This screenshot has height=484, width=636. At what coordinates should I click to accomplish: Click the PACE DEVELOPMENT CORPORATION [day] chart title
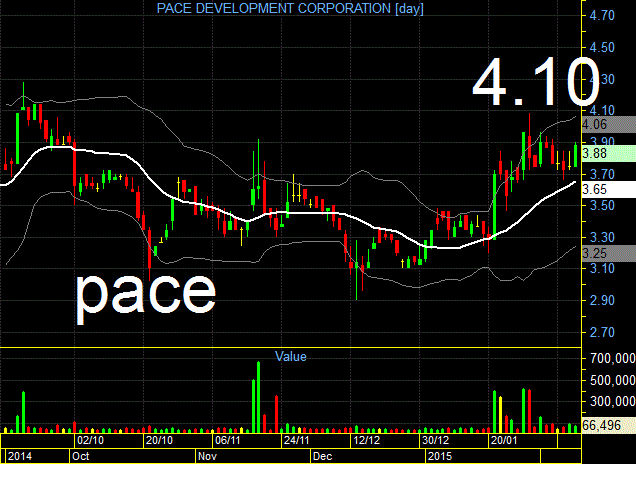[290, 9]
